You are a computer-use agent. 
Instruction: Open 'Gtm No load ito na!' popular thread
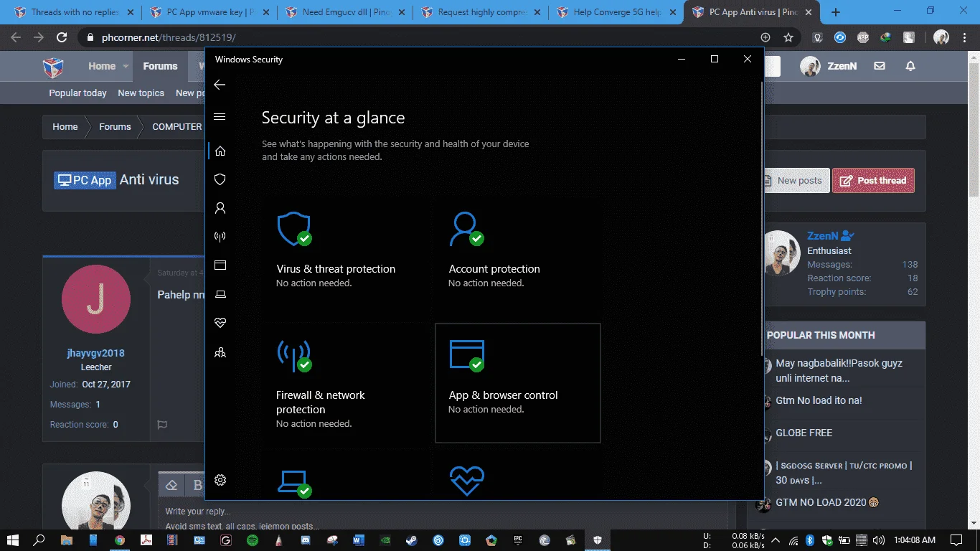(819, 400)
